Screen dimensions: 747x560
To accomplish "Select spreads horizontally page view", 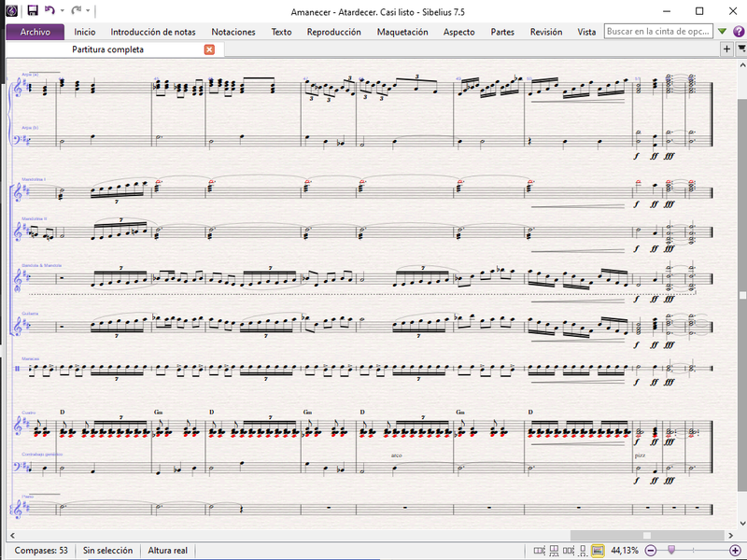I will tap(540, 551).
